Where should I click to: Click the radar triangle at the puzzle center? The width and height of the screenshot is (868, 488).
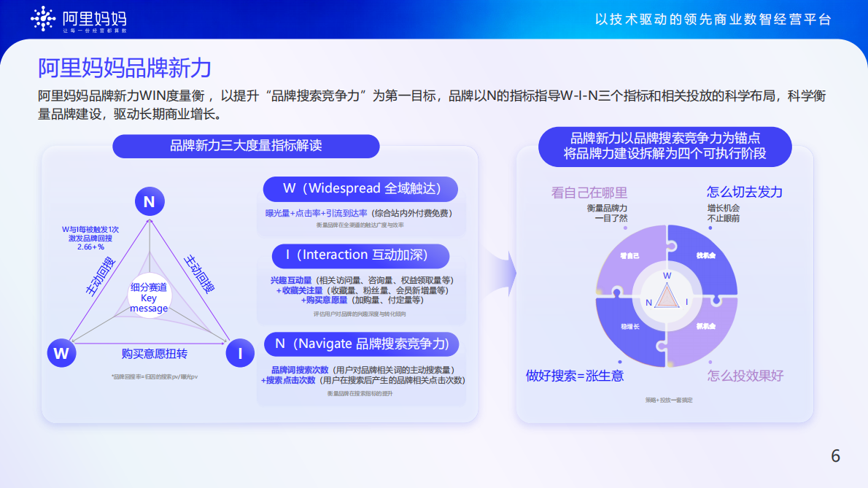point(668,298)
